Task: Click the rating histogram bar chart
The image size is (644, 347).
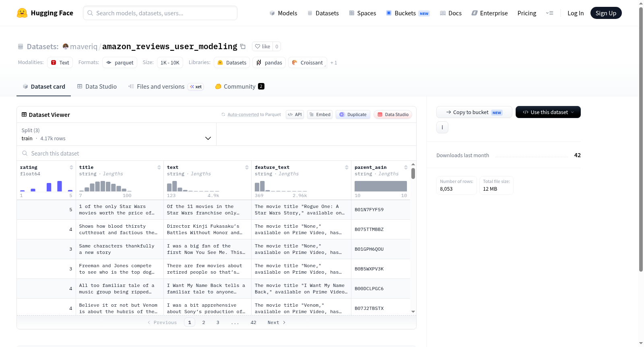Action: point(46,186)
